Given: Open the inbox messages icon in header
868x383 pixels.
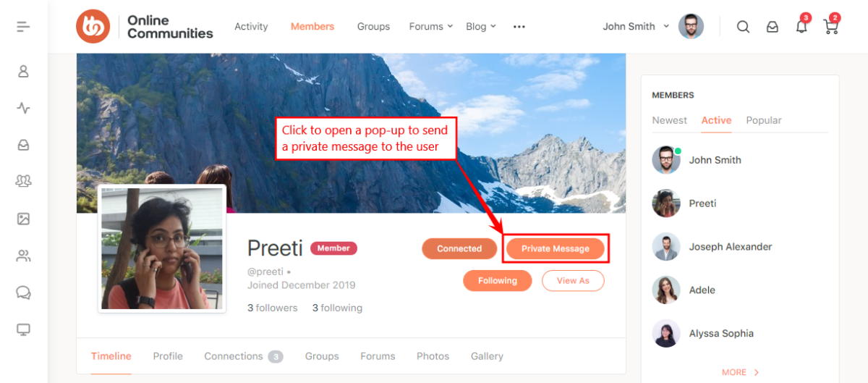Looking at the screenshot, I should coord(773,27).
